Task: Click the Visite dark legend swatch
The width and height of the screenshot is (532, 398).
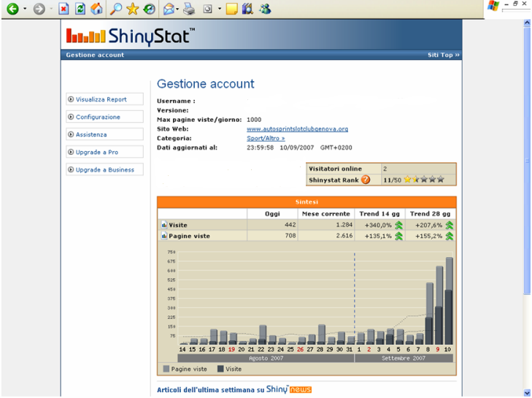Action: [220, 369]
